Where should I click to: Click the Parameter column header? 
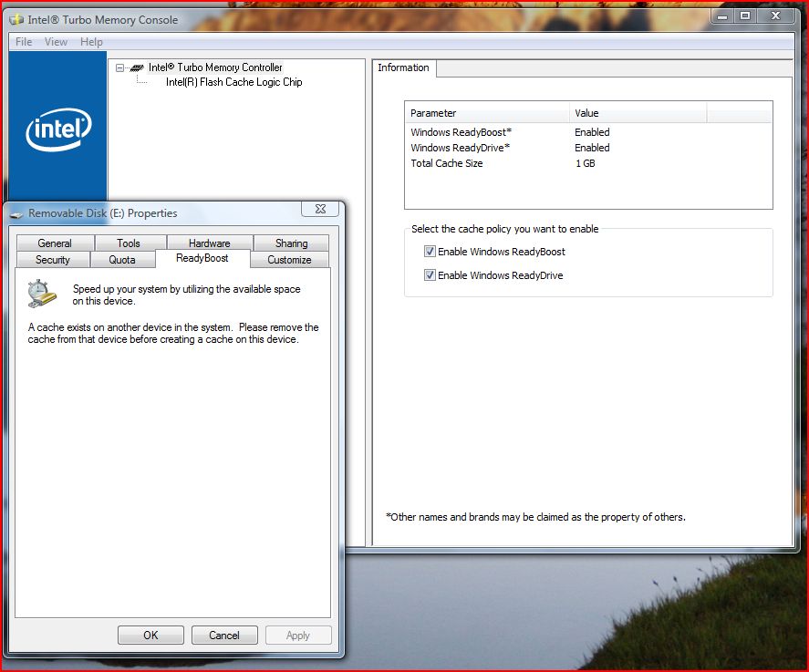pyautogui.click(x=487, y=113)
